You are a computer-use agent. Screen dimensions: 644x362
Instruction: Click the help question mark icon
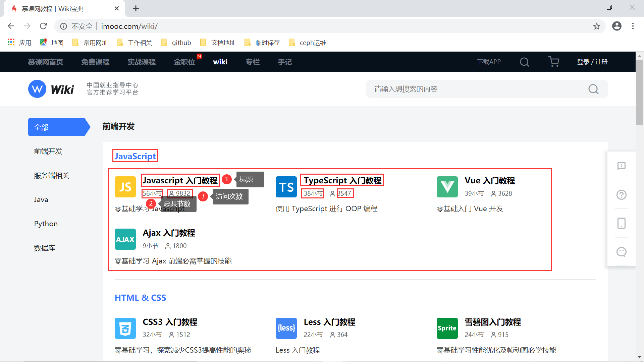pyautogui.click(x=621, y=195)
